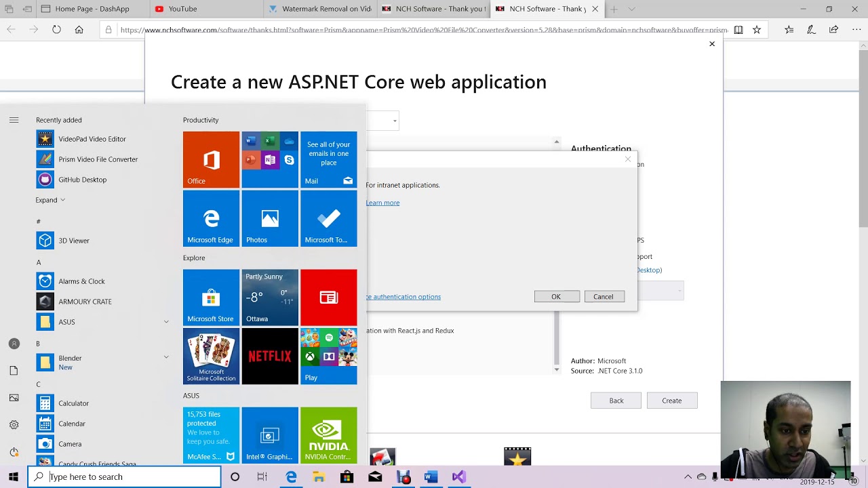
Task: Open Microsoft To Do tile
Action: point(328,218)
